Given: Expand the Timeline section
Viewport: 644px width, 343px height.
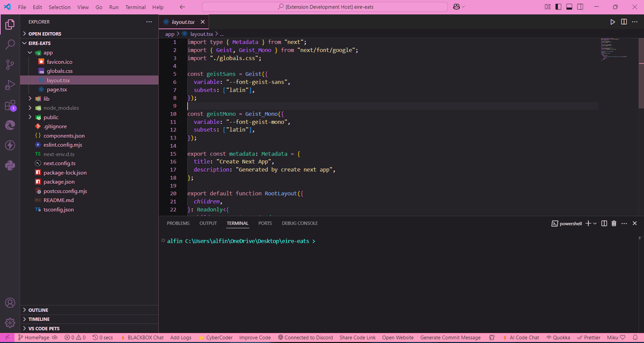Looking at the screenshot, I should 89,319.
